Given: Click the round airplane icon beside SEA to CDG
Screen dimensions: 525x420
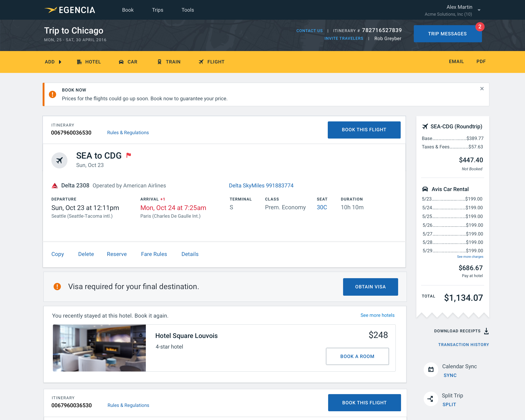Looking at the screenshot, I should (x=59, y=160).
